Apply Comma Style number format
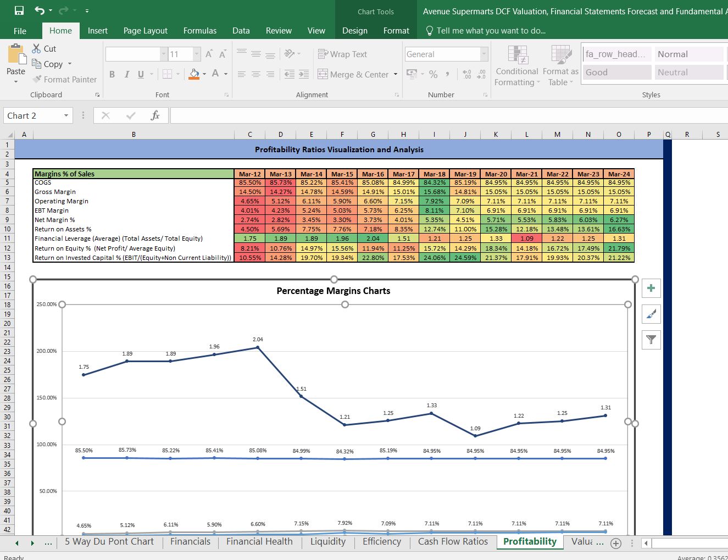 tap(448, 74)
